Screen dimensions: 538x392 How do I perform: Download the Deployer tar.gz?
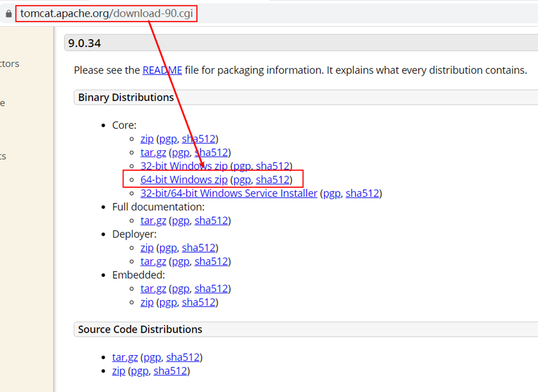click(x=153, y=261)
